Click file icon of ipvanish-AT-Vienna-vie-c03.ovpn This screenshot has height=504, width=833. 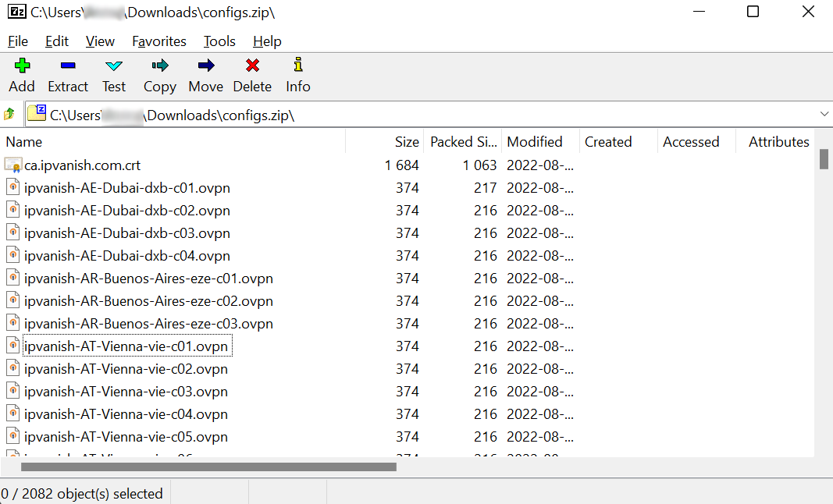click(13, 391)
